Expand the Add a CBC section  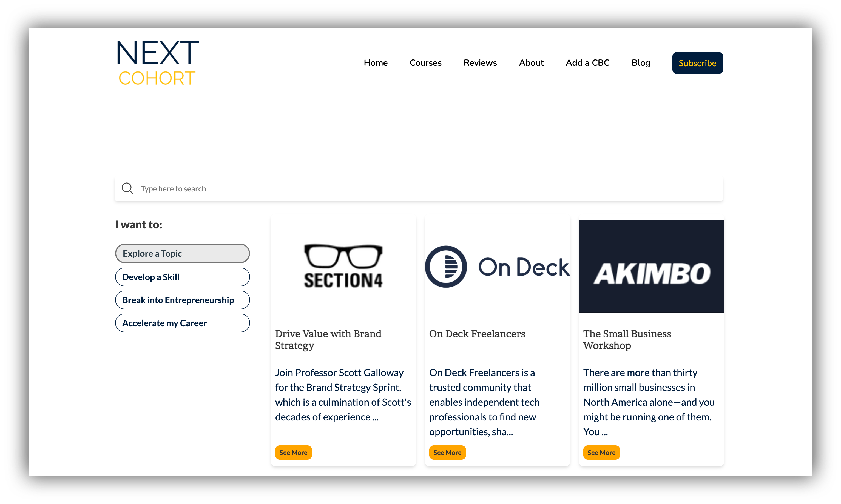(588, 62)
